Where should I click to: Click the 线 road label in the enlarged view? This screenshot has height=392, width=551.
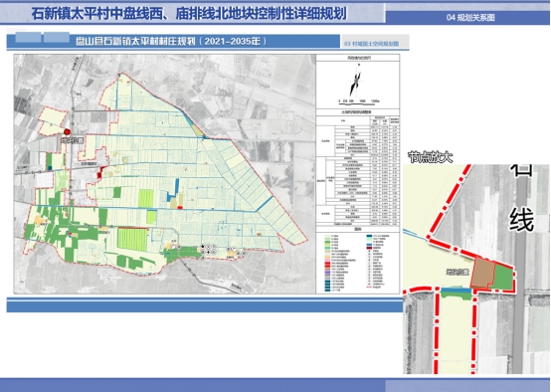tap(521, 220)
